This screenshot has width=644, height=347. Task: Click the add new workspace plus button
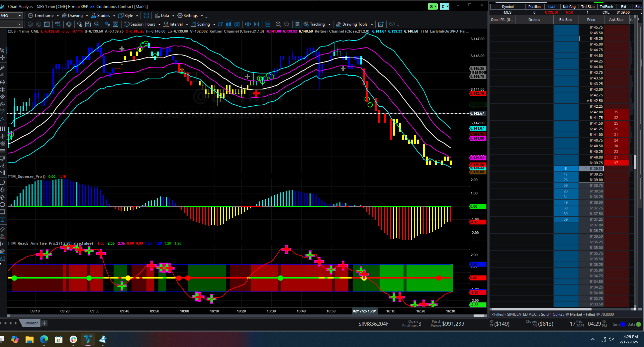point(44,323)
